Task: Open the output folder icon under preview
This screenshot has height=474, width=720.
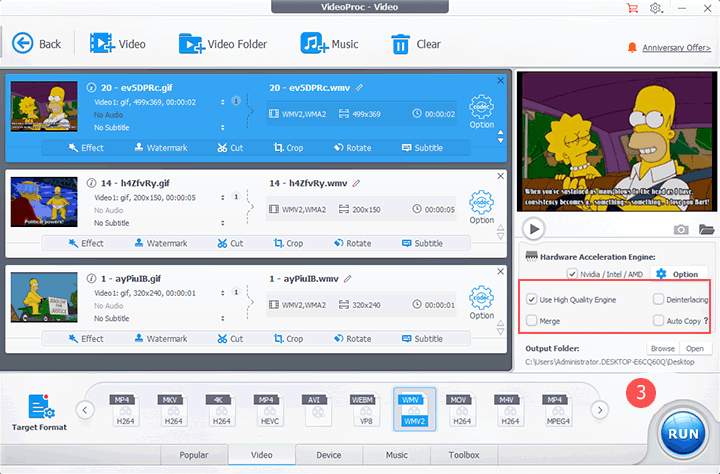Action: [706, 229]
